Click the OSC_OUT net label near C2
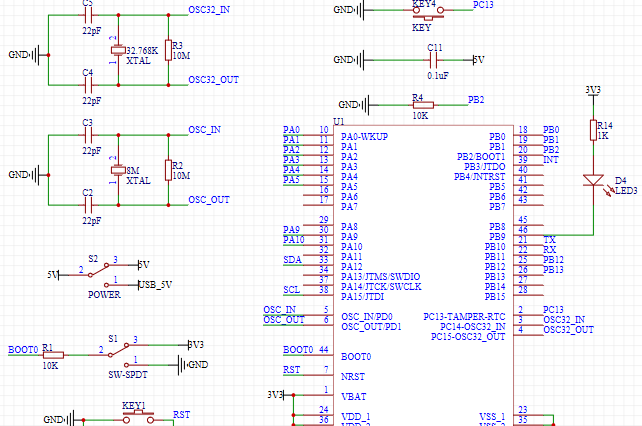The height and width of the screenshot is (426, 642). click(209, 200)
